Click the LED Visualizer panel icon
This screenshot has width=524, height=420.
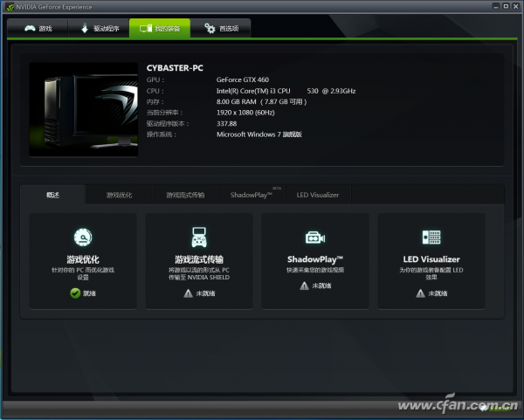[431, 238]
